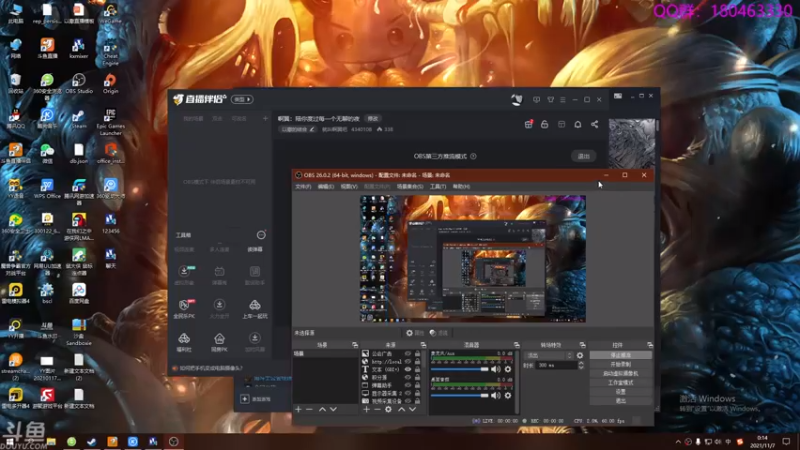Open the hamburger menu in 直播伴侣 title bar
The image size is (800, 450).
[563, 99]
